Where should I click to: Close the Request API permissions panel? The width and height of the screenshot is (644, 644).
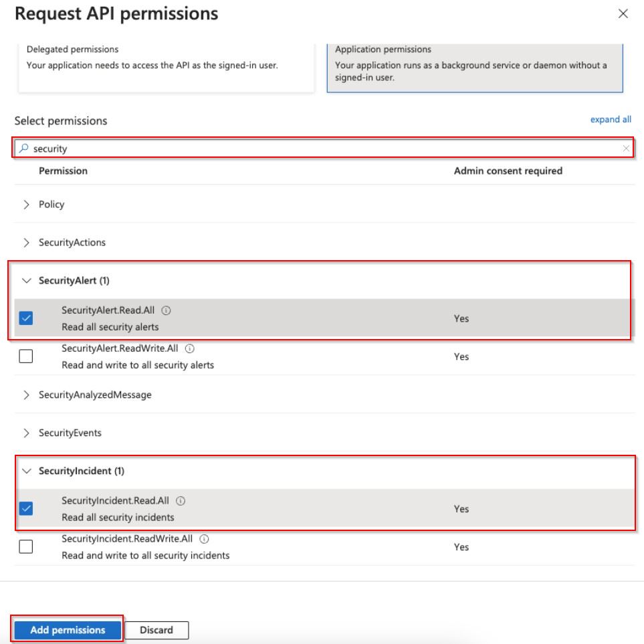click(x=623, y=14)
